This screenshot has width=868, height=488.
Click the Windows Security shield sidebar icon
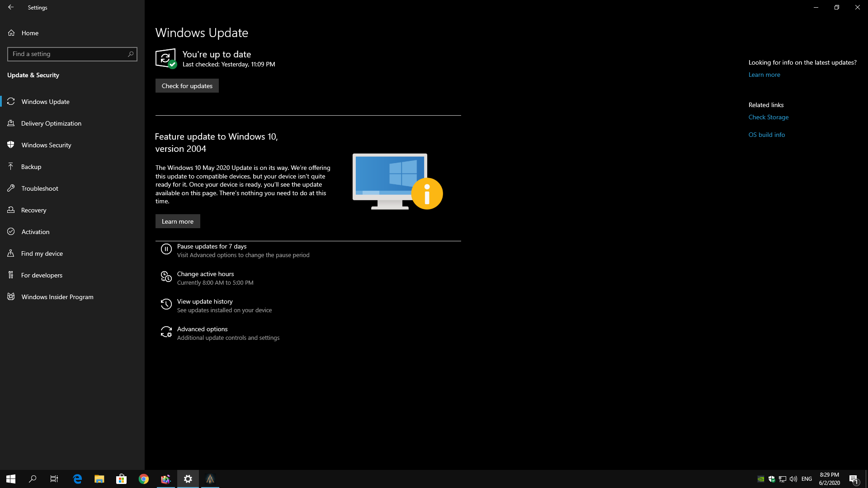pyautogui.click(x=11, y=145)
